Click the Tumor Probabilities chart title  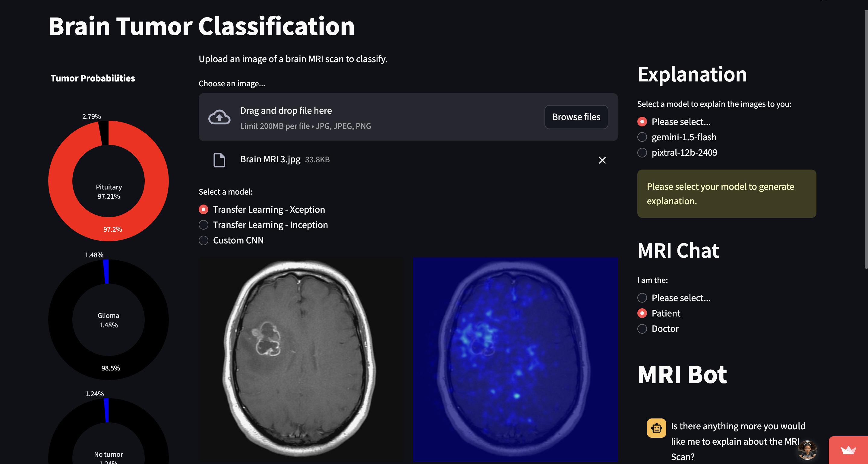click(93, 78)
